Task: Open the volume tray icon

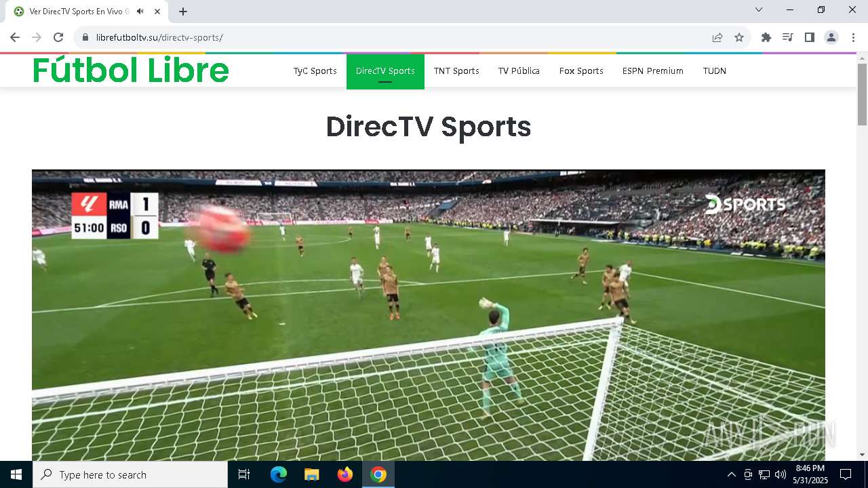Action: click(781, 474)
